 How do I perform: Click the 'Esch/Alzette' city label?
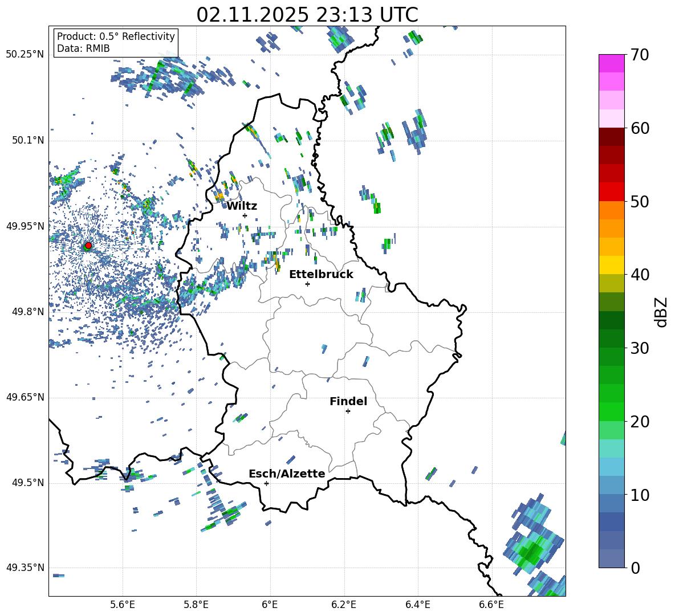click(287, 474)
